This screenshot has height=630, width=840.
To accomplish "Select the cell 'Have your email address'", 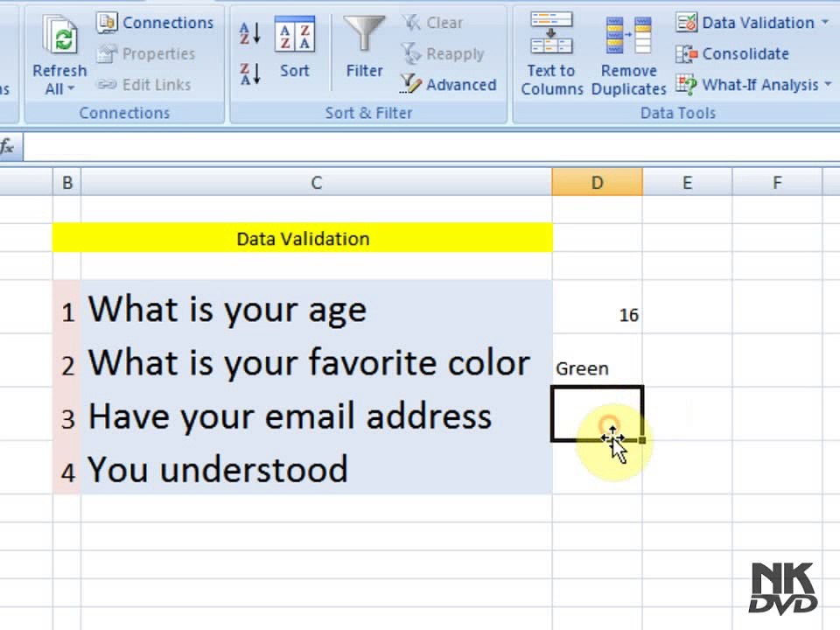I will coord(317,414).
